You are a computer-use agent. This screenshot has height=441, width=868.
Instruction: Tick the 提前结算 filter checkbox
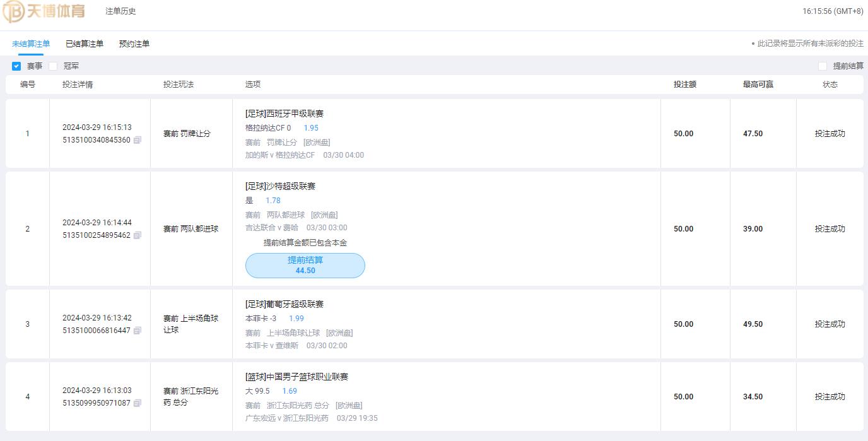tap(823, 66)
